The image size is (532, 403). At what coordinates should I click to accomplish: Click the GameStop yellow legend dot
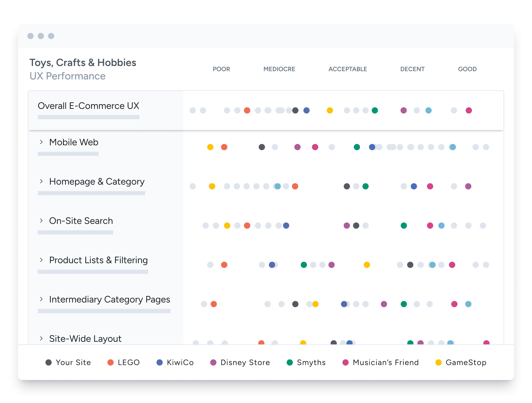coord(438,362)
